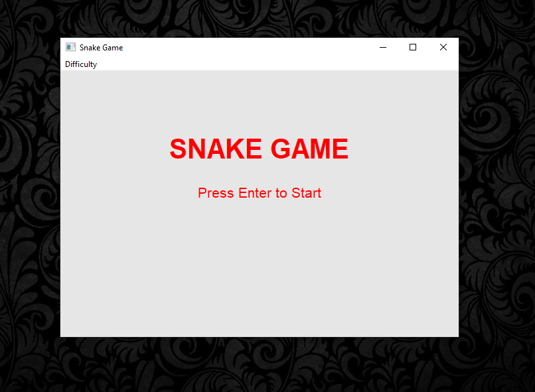The image size is (535, 392).
Task: Minimize the Snake Game window
Action: (383, 47)
